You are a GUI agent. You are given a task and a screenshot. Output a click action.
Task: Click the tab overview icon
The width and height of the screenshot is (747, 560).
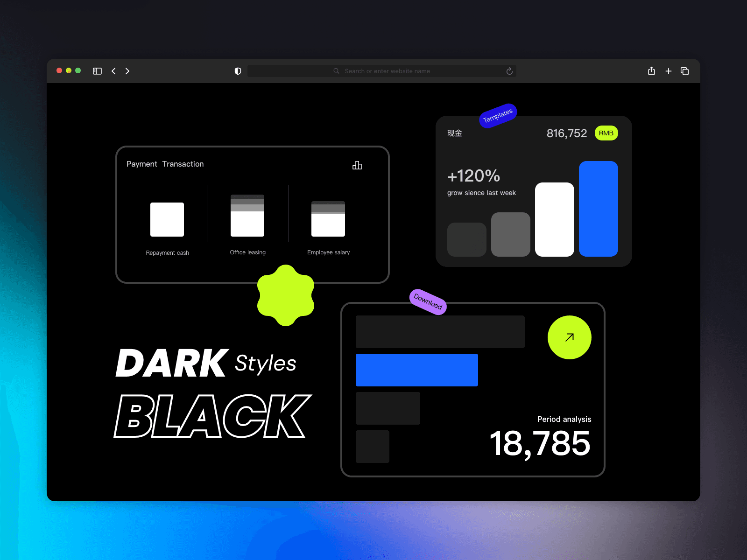(x=685, y=71)
